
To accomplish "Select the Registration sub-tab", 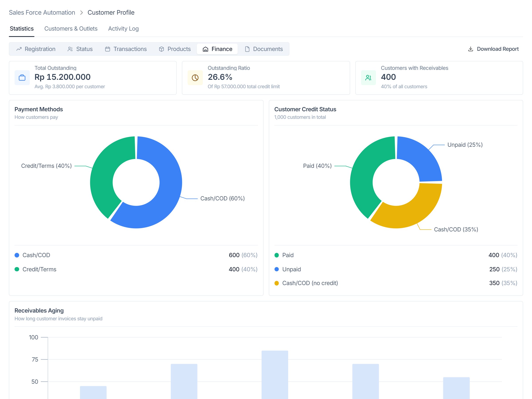I will click(x=36, y=49).
